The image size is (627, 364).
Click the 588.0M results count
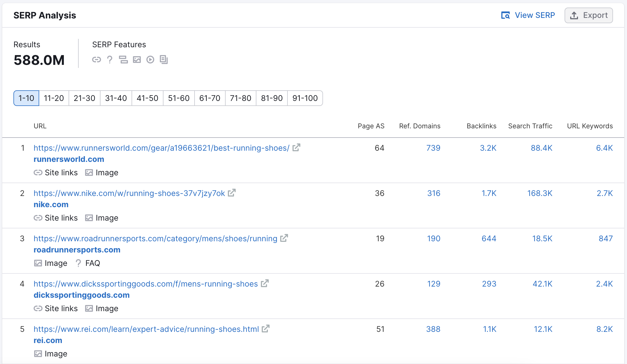pyautogui.click(x=39, y=60)
